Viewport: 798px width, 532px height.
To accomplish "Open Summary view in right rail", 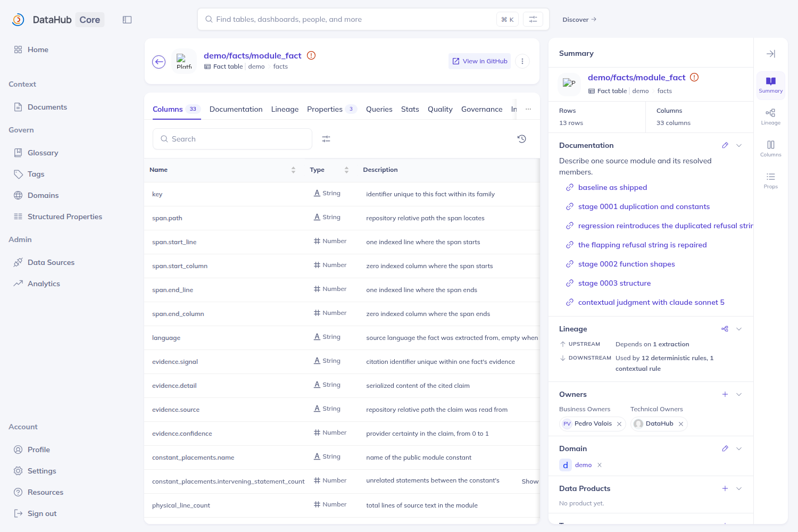I will coord(771,85).
